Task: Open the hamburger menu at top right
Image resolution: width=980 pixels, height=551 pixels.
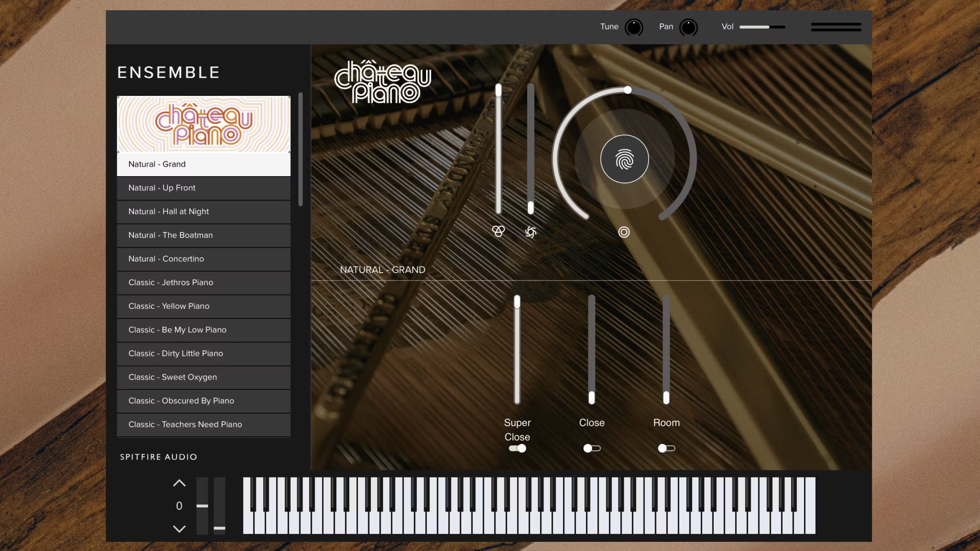Action: tap(836, 27)
